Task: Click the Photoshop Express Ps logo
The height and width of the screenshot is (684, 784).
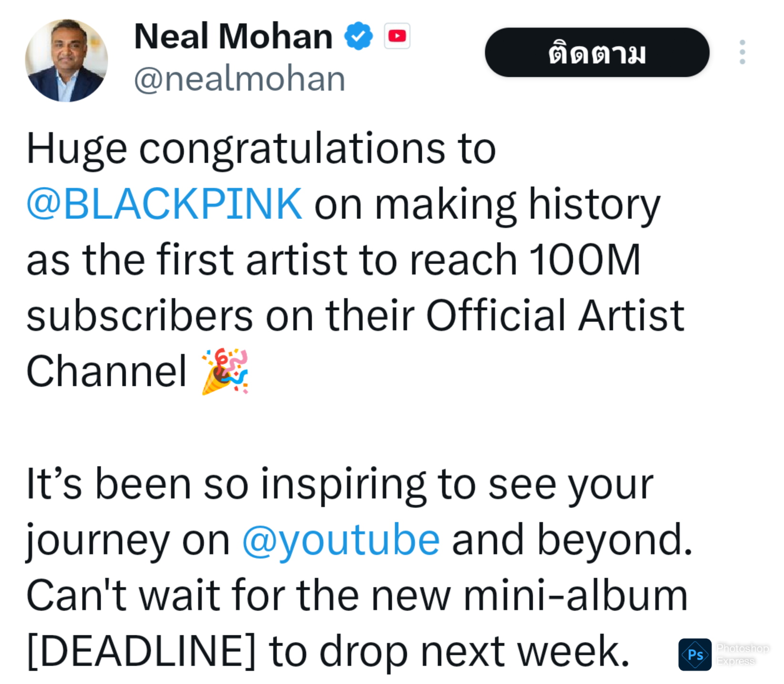Action: (695, 654)
